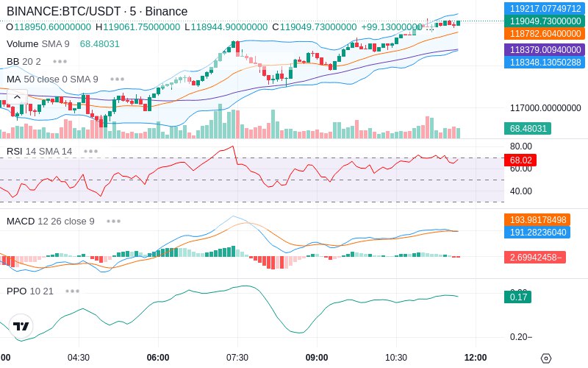Open more options for BB 20 2

tap(60, 61)
